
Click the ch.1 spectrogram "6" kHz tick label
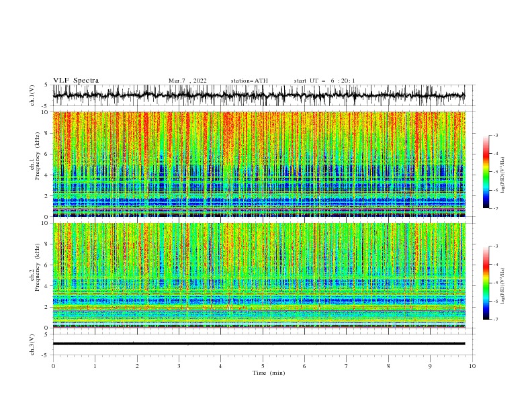click(47, 154)
